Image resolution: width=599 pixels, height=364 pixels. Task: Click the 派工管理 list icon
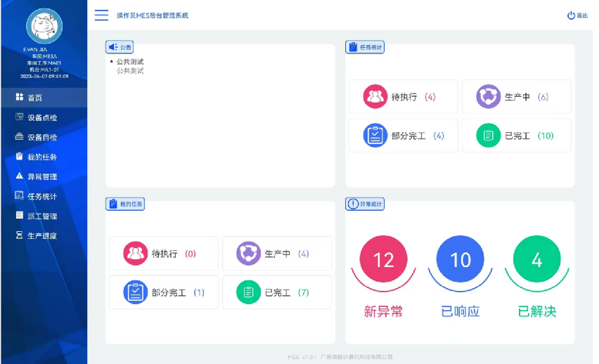[x=20, y=216]
